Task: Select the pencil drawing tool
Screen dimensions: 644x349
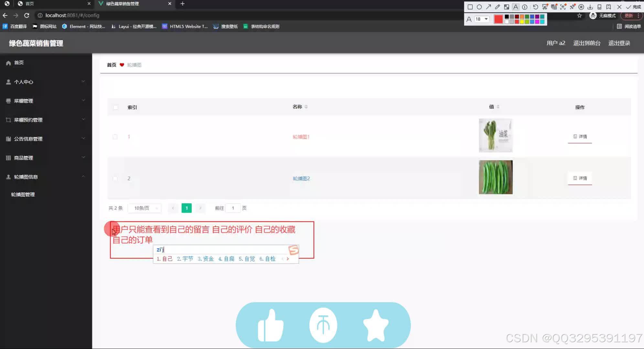Action: (497, 7)
